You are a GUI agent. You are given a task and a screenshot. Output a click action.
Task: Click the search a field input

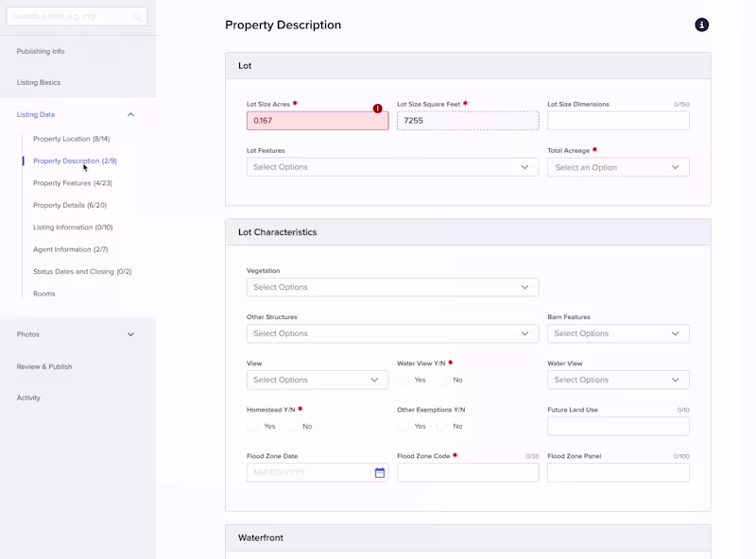77,16
